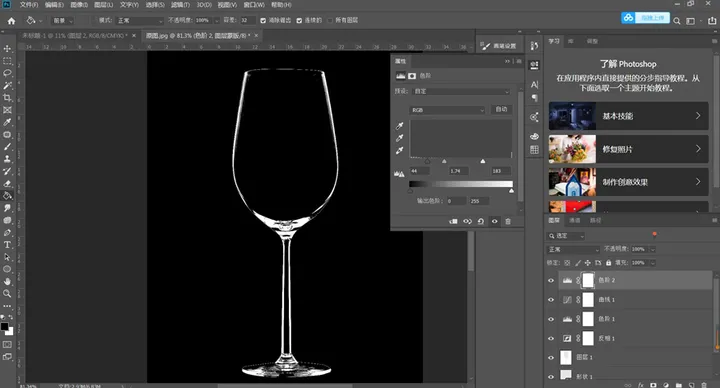Pick the white point eyedropper in Properties
Screen dimensions: 720x388
point(399,151)
